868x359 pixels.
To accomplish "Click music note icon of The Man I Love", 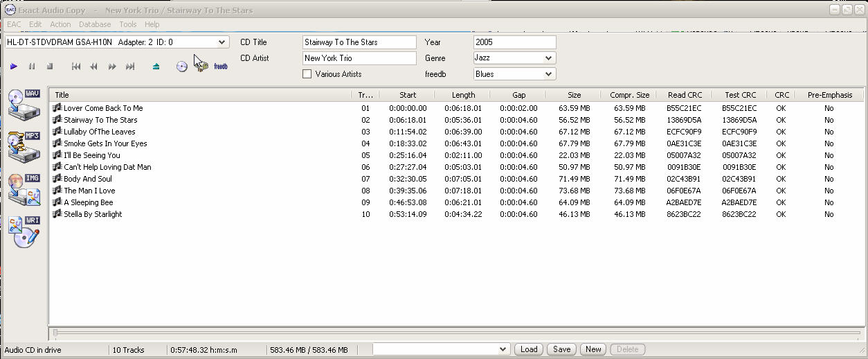I will pyautogui.click(x=57, y=190).
